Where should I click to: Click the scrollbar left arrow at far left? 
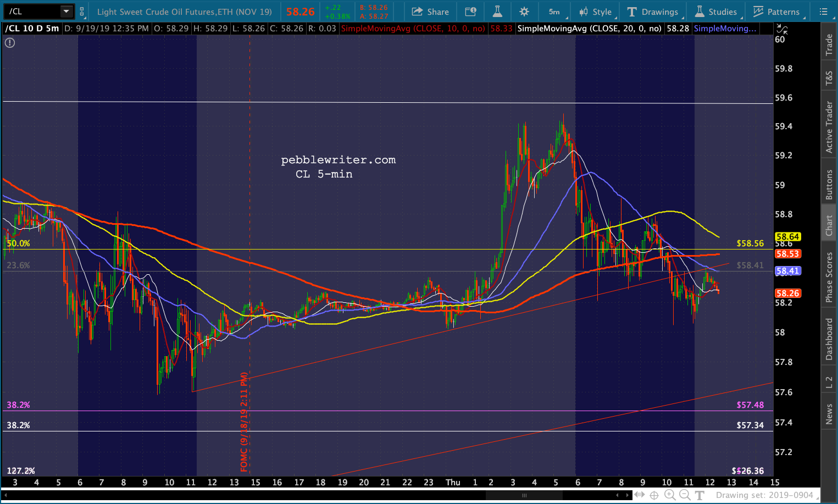7,495
